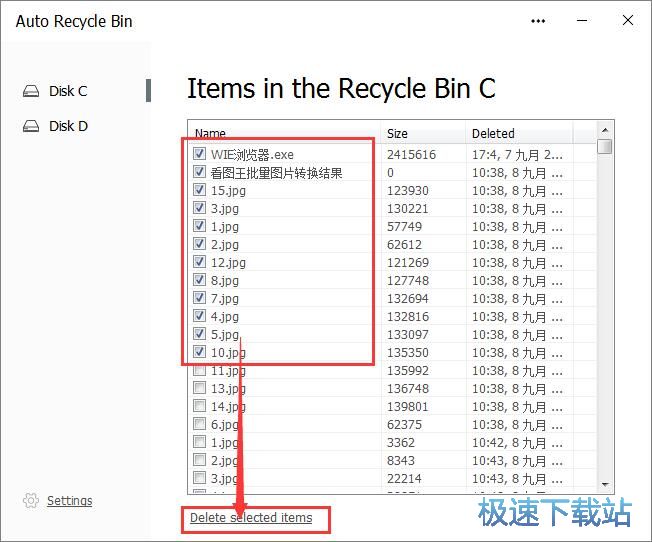Check the 13.jpg checkbox
This screenshot has height=542, width=652.
click(x=199, y=388)
